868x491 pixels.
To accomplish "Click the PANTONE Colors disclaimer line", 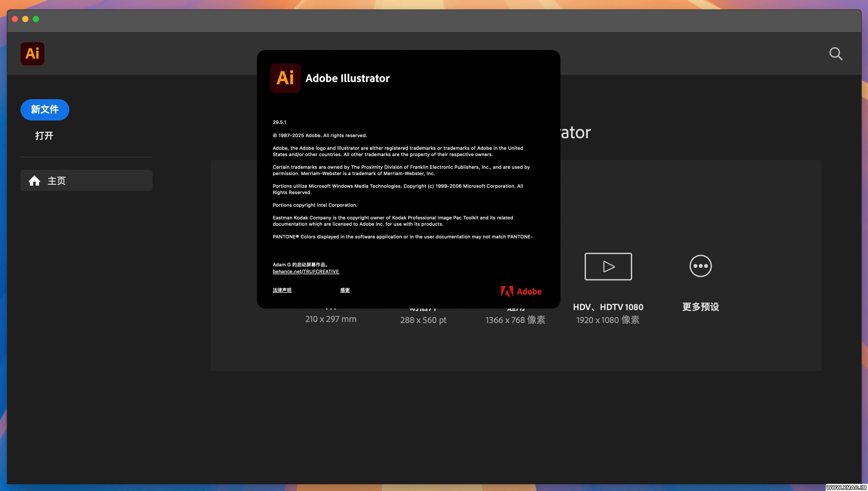I will [402, 237].
